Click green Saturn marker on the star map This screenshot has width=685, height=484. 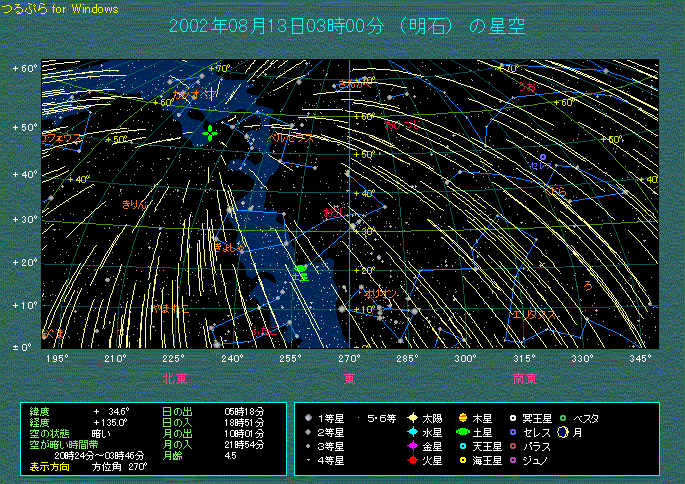[301, 272]
